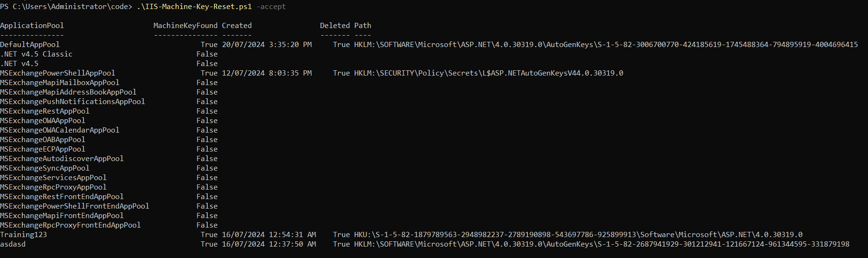This screenshot has width=868, height=258.
Task: Click the MSExchangeECPAppPool entry
Action: [43, 149]
